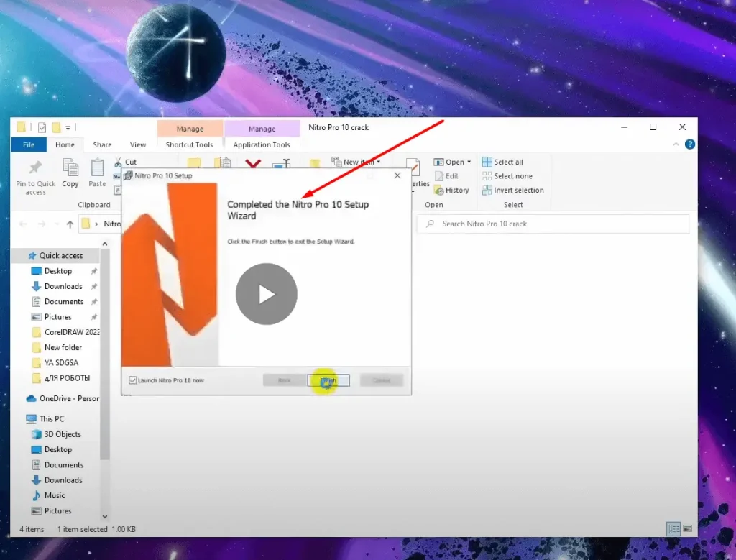Click the Invert selection icon

[487, 191]
